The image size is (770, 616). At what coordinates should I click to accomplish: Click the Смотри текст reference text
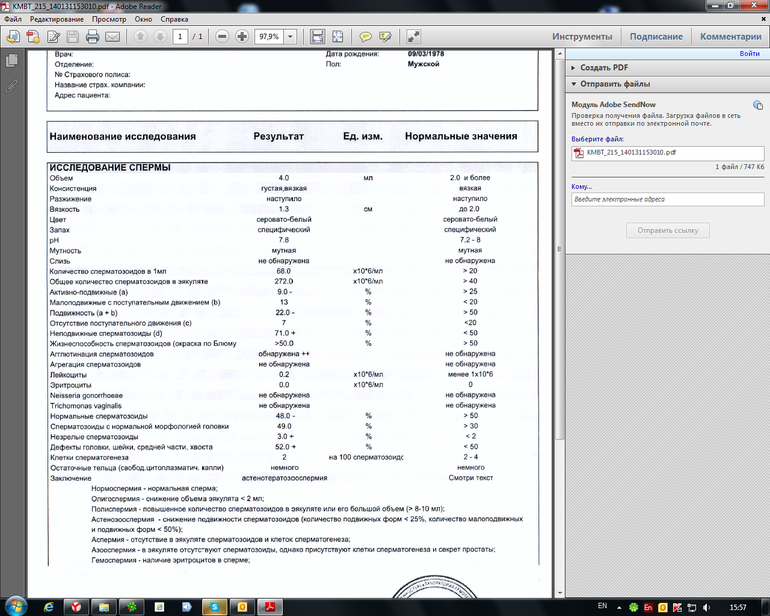tap(470, 478)
